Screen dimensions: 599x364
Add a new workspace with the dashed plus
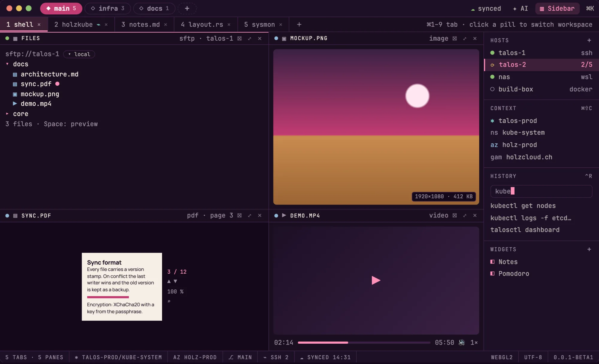pyautogui.click(x=187, y=8)
